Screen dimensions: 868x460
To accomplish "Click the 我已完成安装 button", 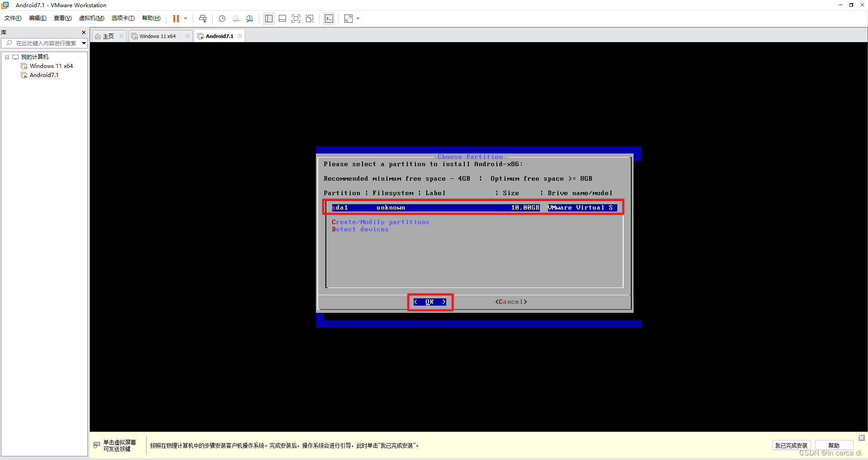I will (791, 446).
